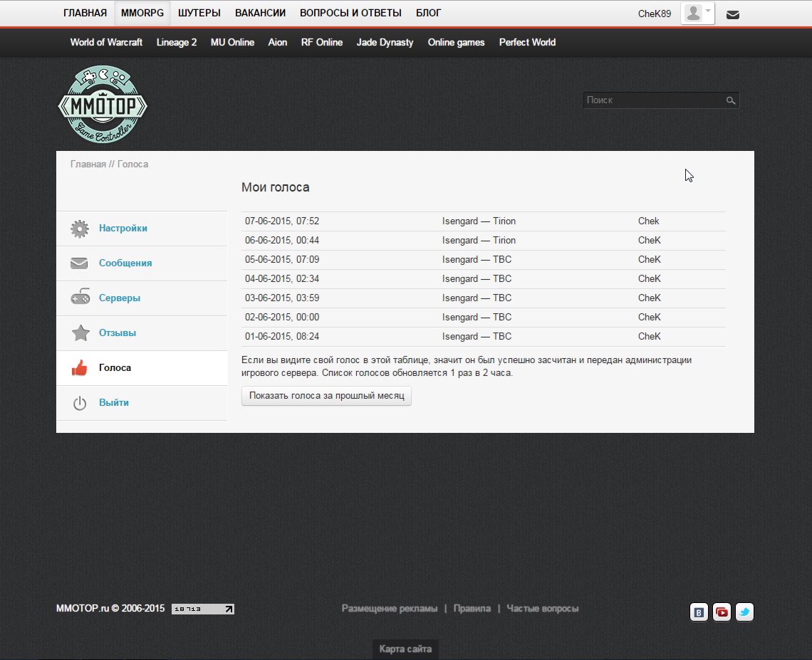
Task: Expand the user avatar dropdown menu
Action: pos(697,13)
